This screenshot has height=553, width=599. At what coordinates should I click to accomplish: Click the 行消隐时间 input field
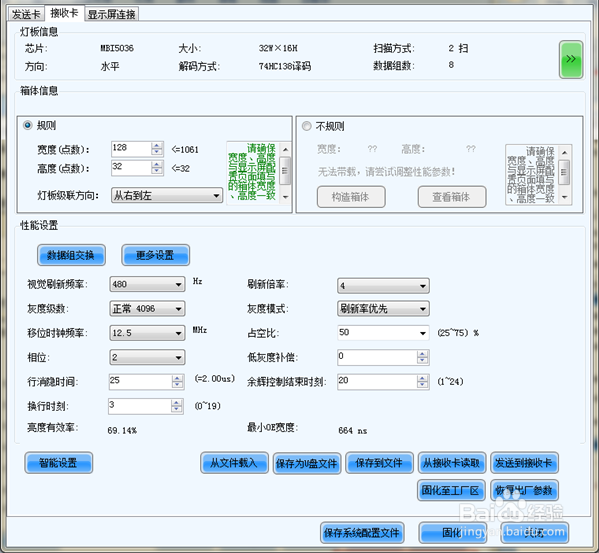point(141,382)
